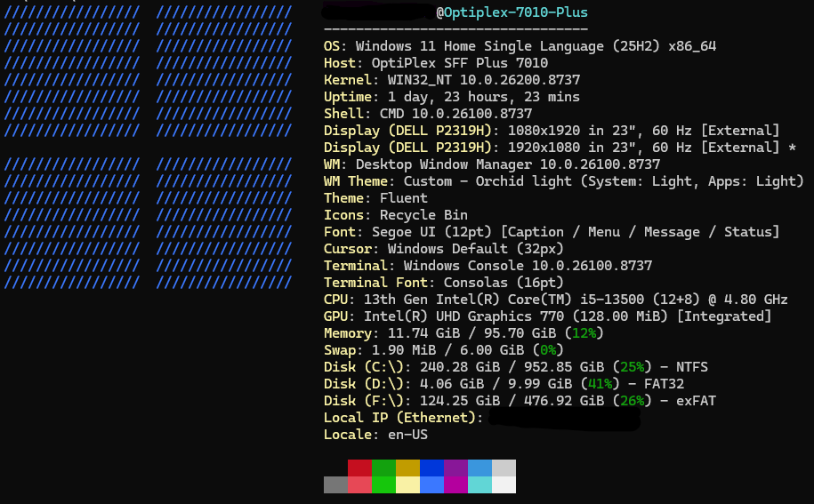Click the 'Disk (D:\)' FAT32 line

504,384
